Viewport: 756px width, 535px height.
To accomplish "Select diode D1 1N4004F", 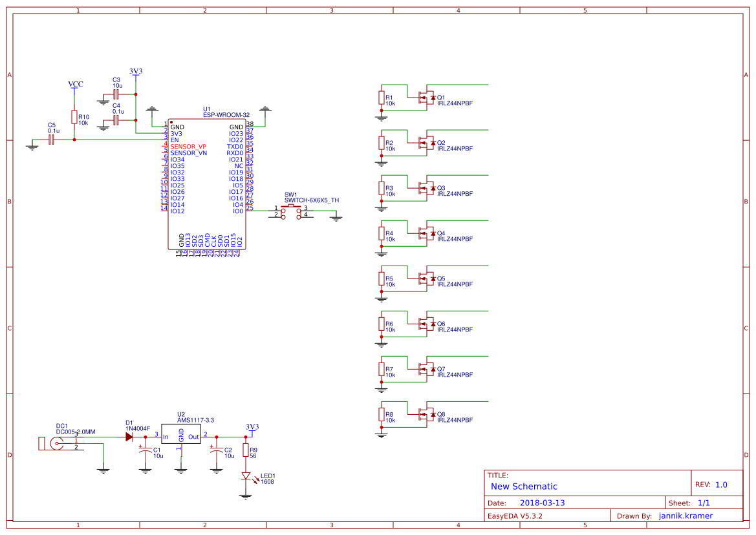I will tap(129, 438).
